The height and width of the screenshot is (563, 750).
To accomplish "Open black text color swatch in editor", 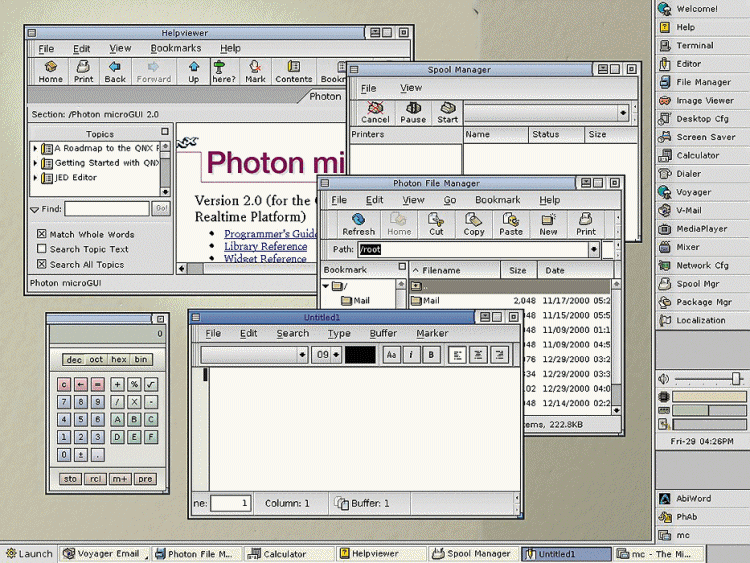I will [360, 355].
